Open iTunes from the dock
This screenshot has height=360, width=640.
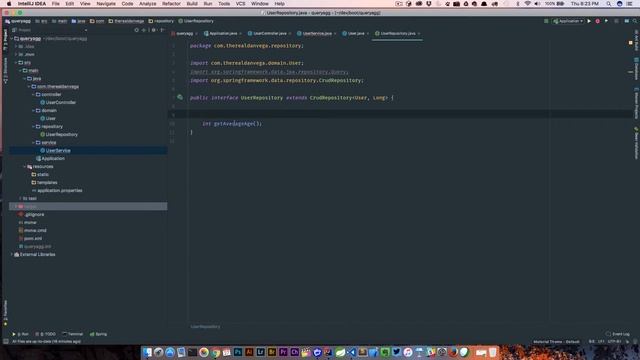(x=408, y=352)
